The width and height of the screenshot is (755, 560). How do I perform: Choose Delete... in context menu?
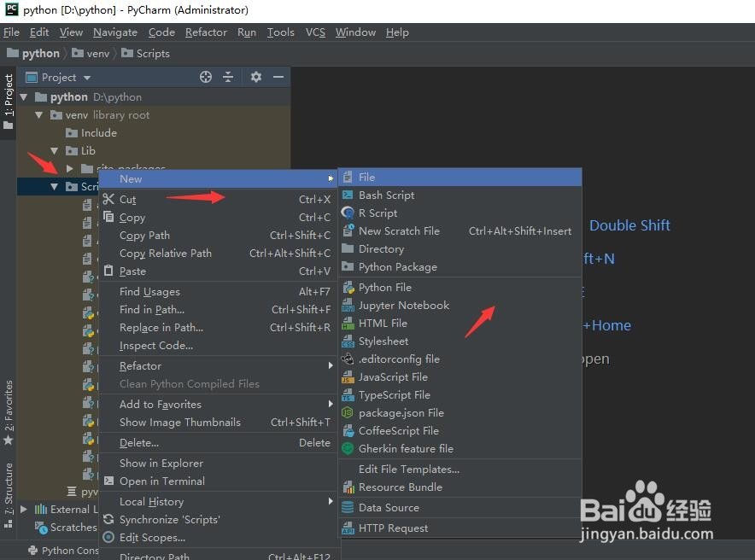(219, 442)
